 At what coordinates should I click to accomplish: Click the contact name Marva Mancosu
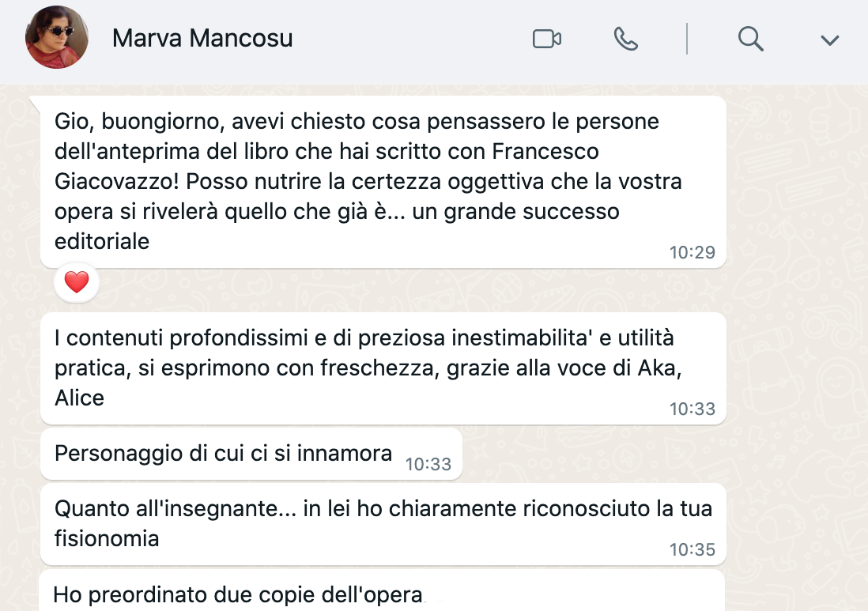pos(202,39)
